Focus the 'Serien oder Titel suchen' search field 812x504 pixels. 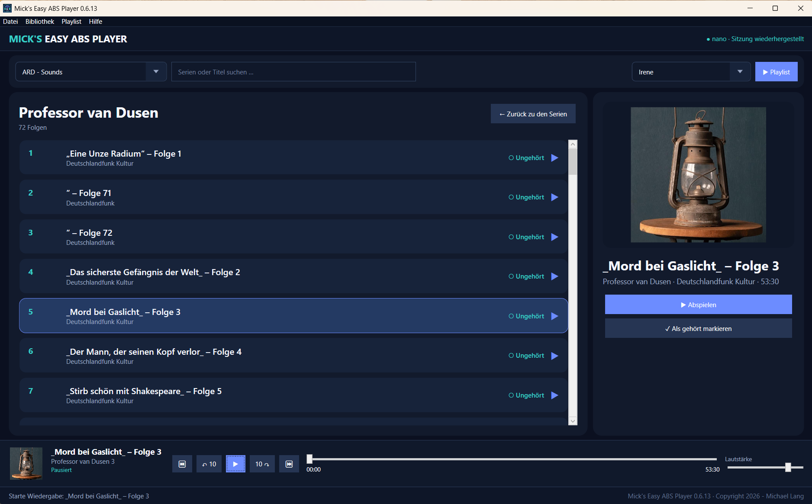coord(293,72)
